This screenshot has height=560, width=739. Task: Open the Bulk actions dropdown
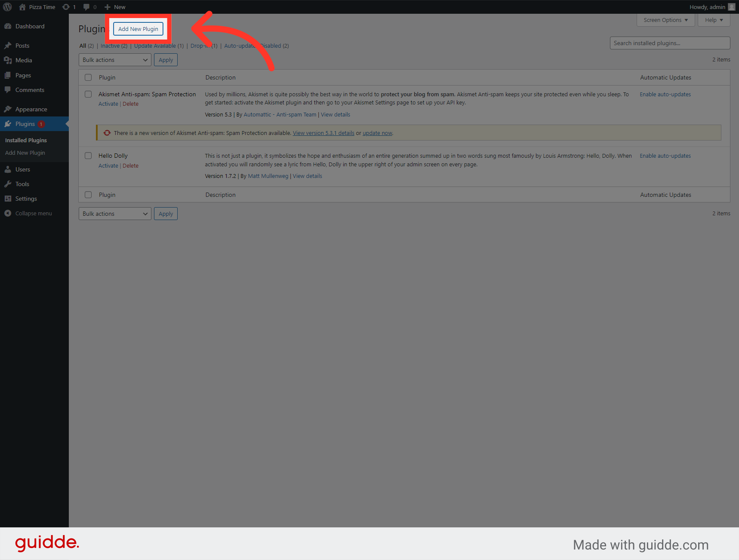tap(114, 60)
